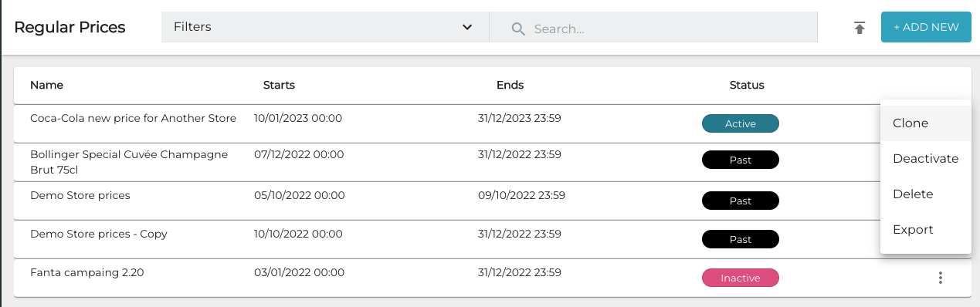980x307 pixels.
Task: Sort by the Ends column header
Action: 510,85
